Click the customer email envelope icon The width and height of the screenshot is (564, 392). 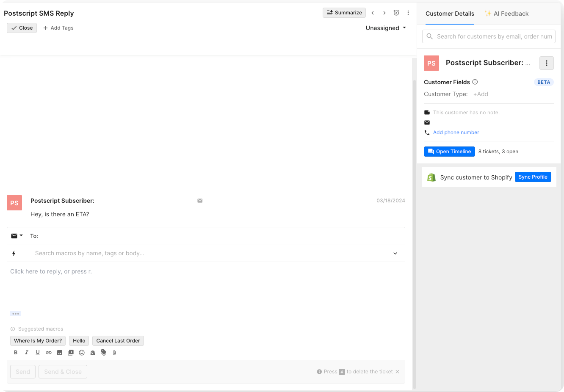click(427, 123)
